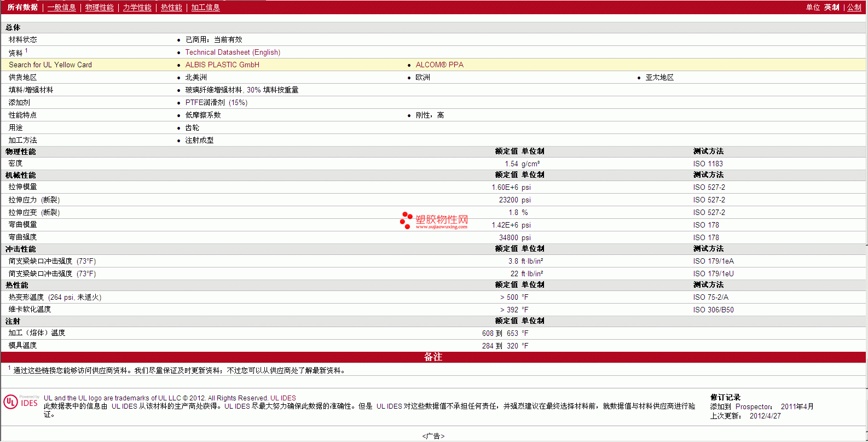Open the ALCOM® PPA link
This screenshot has width=868, height=442.
pyautogui.click(x=439, y=65)
